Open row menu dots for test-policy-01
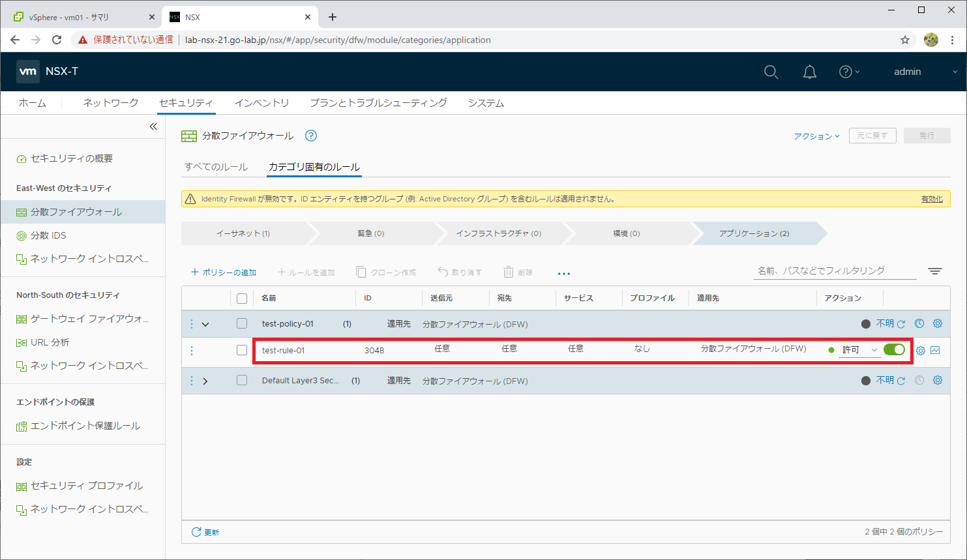Screen dimensions: 967x560 (x=192, y=324)
